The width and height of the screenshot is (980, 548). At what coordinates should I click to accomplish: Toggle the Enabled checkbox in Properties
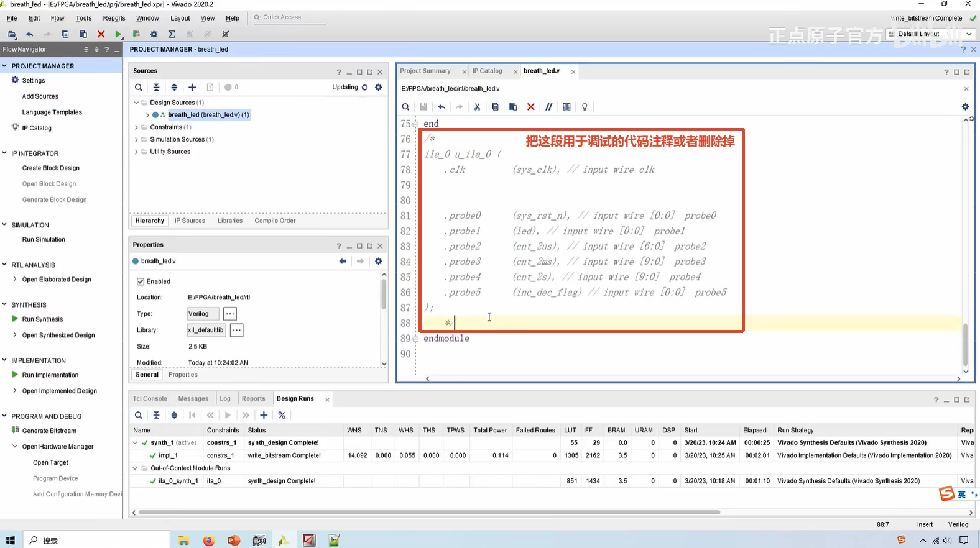click(x=141, y=281)
